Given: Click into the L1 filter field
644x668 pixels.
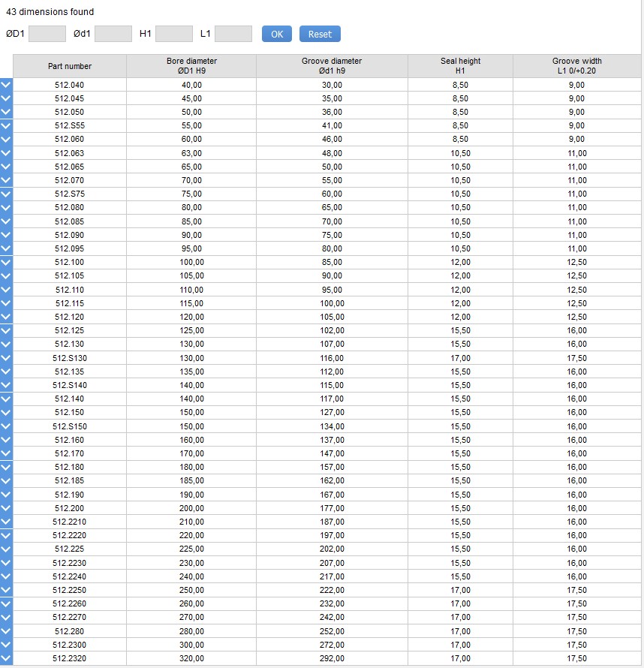Looking at the screenshot, I should [x=233, y=34].
